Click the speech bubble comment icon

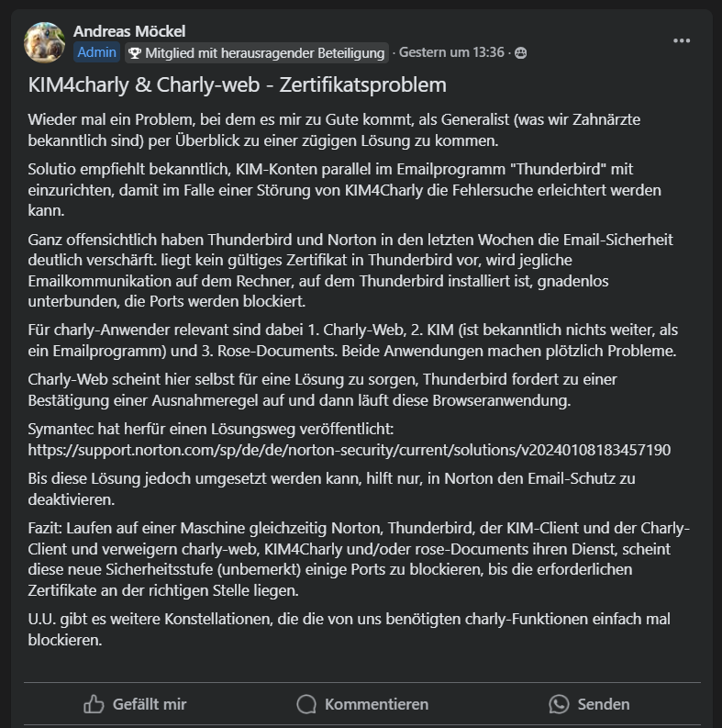(x=306, y=704)
